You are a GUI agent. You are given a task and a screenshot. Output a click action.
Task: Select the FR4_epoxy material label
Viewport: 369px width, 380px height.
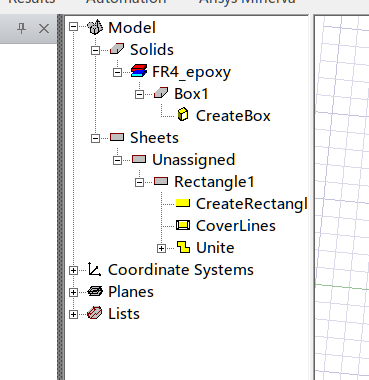pyautogui.click(x=191, y=72)
